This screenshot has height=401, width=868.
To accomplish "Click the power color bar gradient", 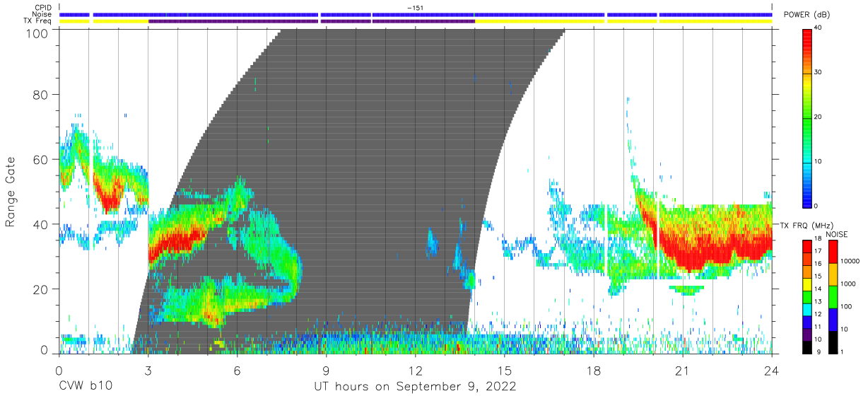I will (x=807, y=117).
